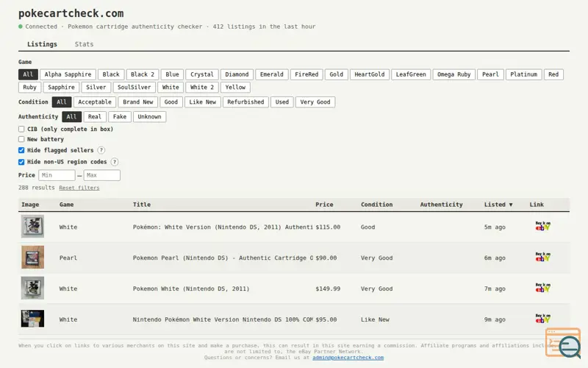Select Condition All filter
The image size is (588, 368).
pos(62,102)
